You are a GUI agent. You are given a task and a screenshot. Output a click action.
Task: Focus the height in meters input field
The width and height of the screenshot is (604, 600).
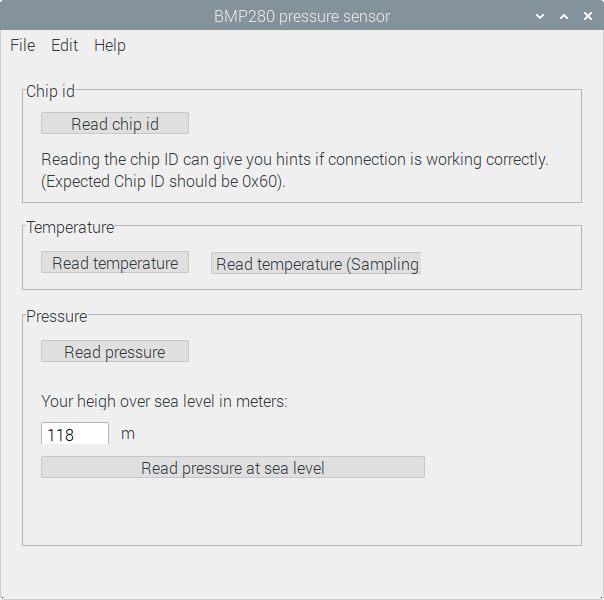[x=75, y=434]
